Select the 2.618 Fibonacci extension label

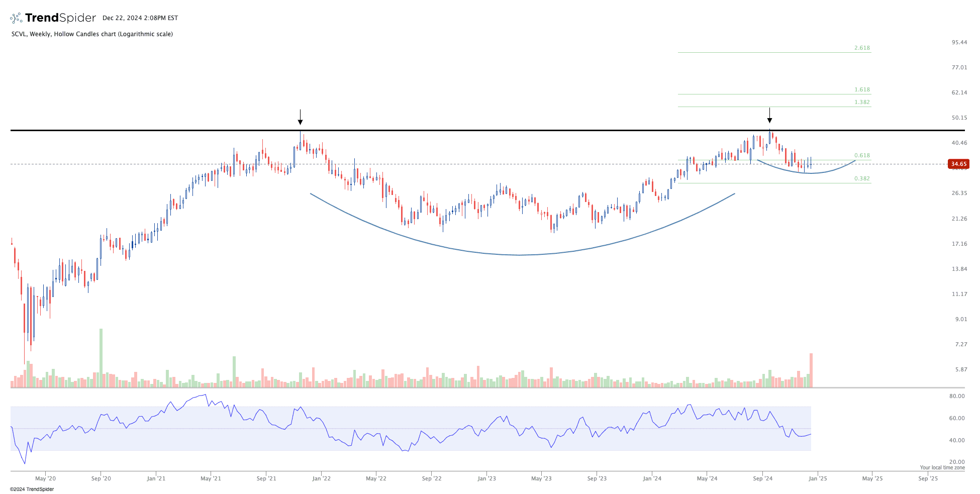pyautogui.click(x=862, y=48)
